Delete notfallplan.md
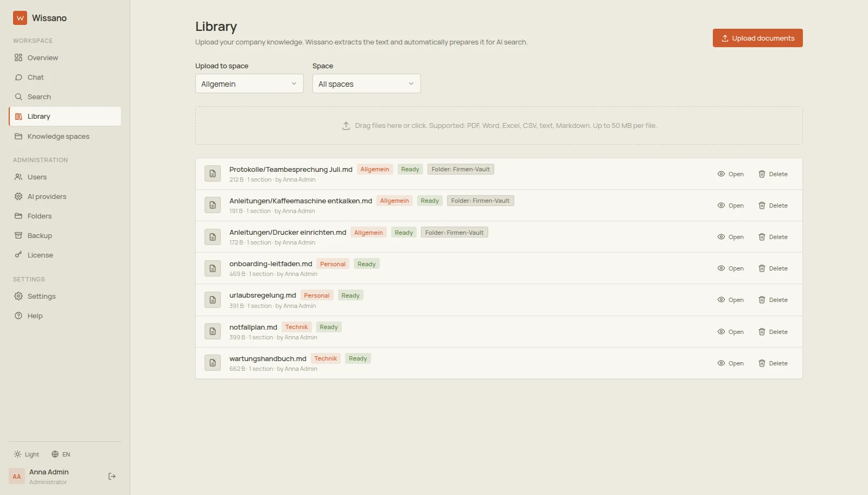Image resolution: width=868 pixels, height=495 pixels. tap(773, 332)
